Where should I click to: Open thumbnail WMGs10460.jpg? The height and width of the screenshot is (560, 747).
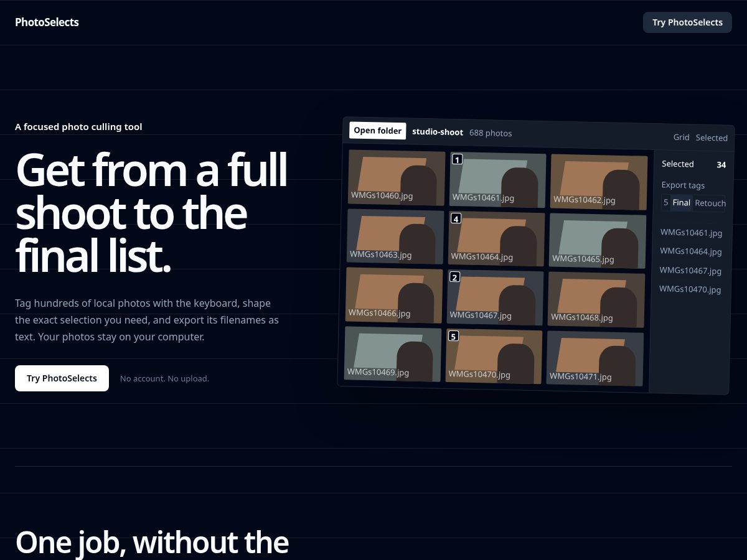[x=397, y=178]
